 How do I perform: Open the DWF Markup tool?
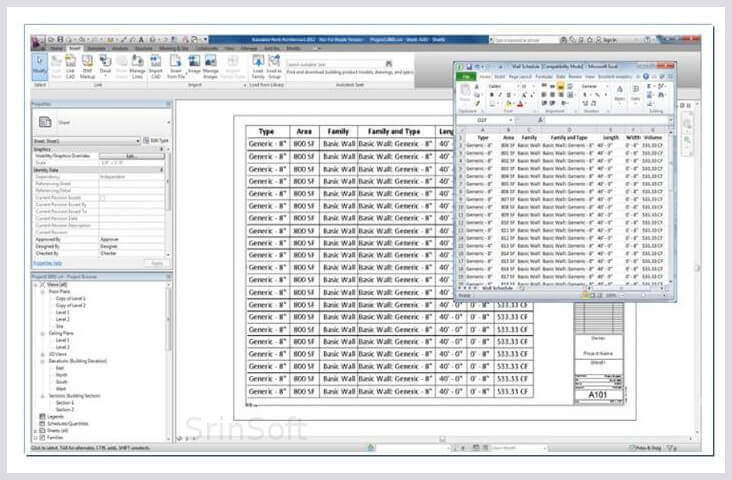[x=87, y=67]
